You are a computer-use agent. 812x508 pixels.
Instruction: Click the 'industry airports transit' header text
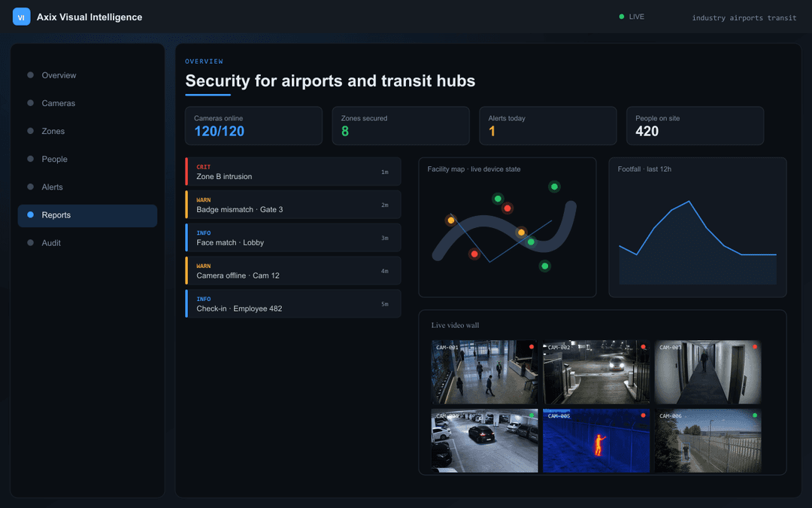point(744,17)
